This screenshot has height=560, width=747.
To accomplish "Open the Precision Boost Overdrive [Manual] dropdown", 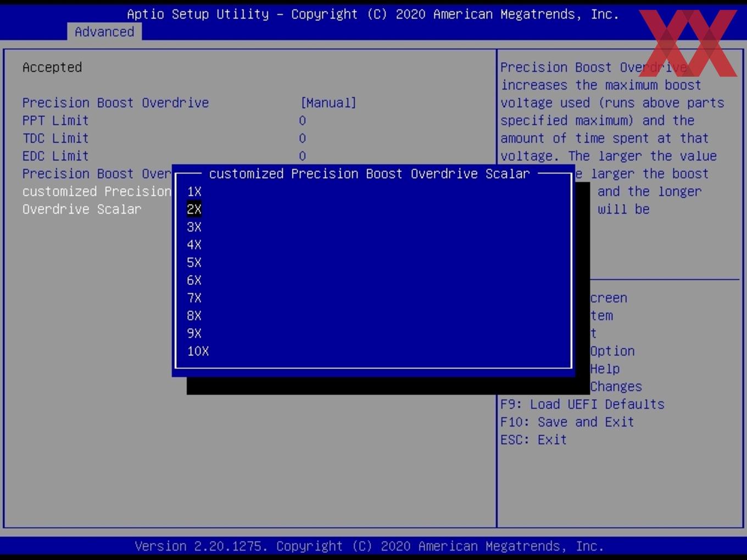I will point(328,103).
